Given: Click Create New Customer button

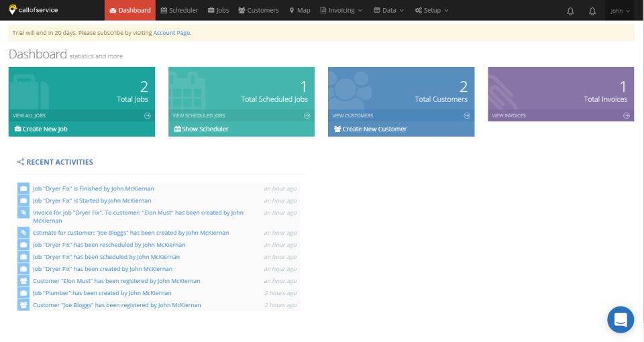Looking at the screenshot, I should pyautogui.click(x=370, y=129).
